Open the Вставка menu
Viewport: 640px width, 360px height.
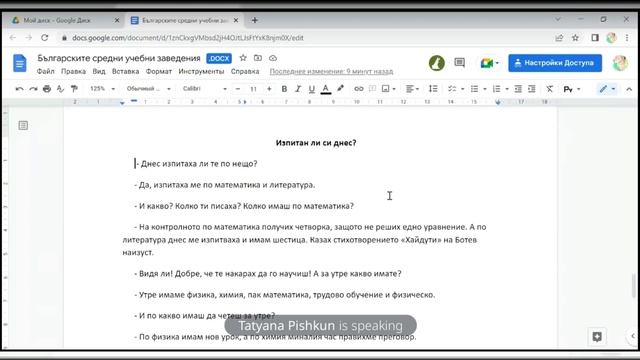126,71
